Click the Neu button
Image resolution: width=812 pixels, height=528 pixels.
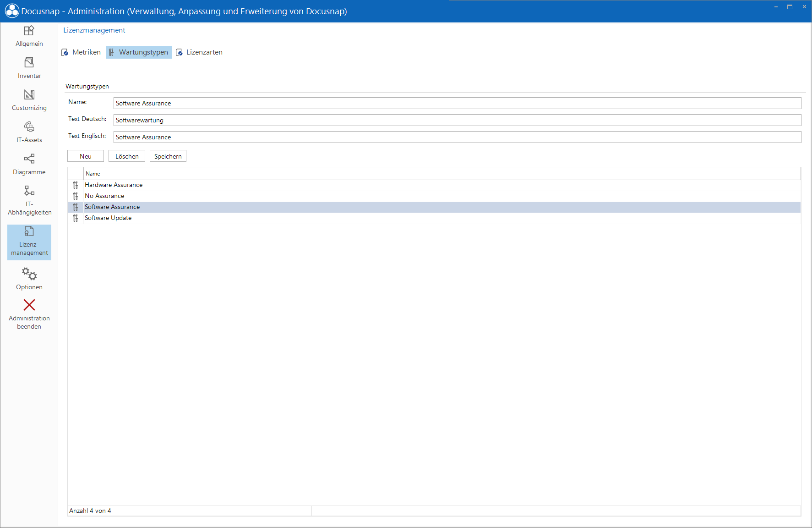point(86,156)
